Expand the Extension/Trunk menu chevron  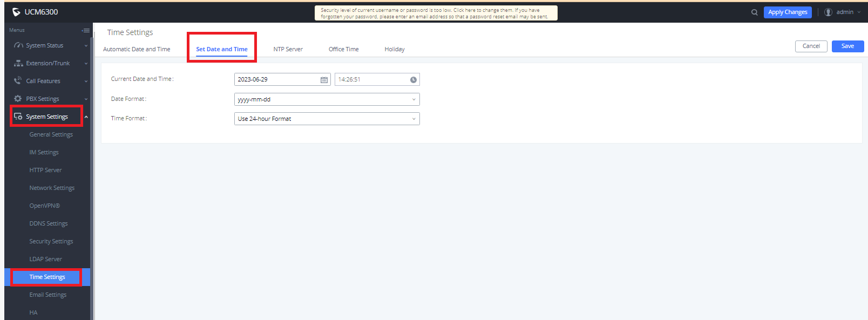click(x=86, y=64)
